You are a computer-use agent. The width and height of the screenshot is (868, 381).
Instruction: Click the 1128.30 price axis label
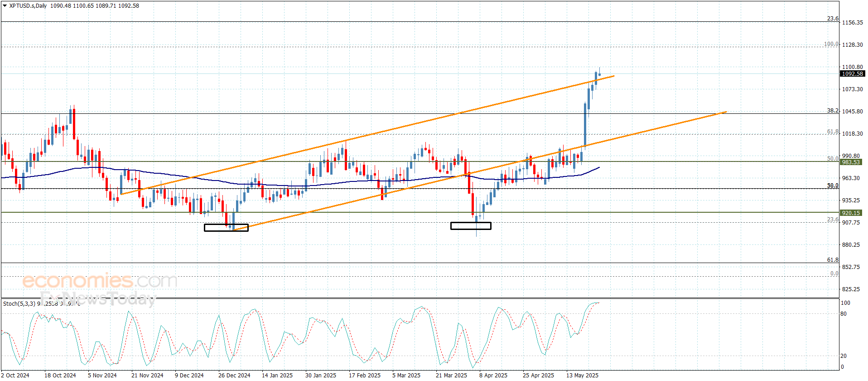click(852, 45)
